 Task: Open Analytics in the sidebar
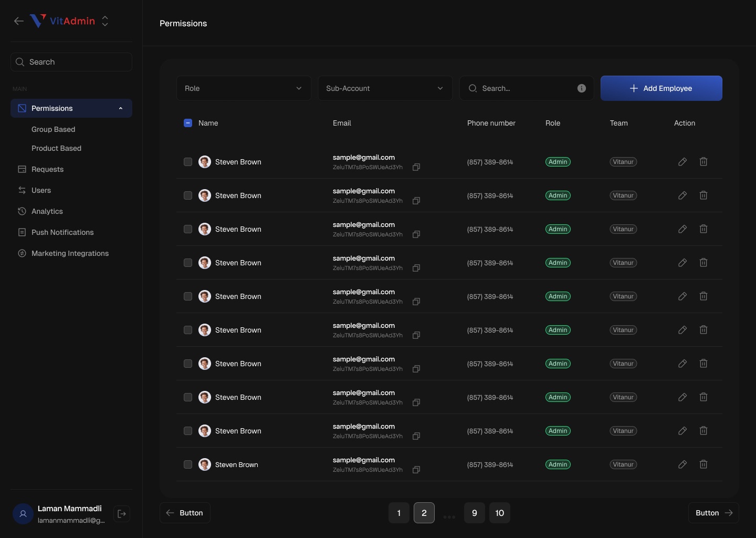point(71,211)
